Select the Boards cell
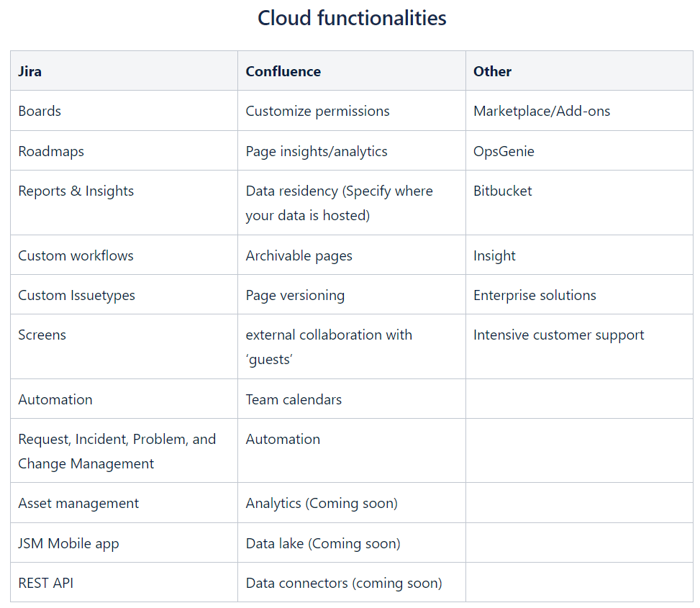The width and height of the screenshot is (700, 608). [x=124, y=111]
